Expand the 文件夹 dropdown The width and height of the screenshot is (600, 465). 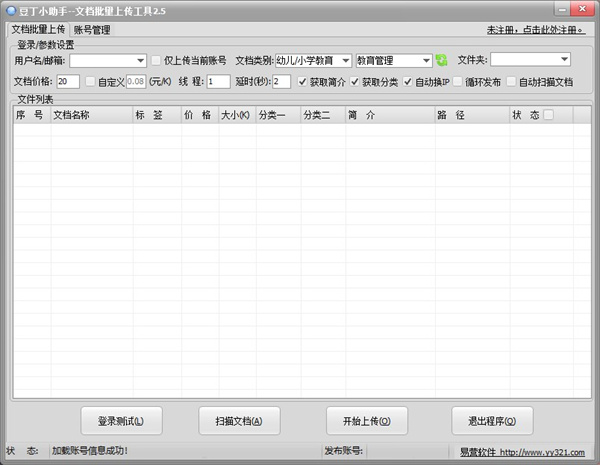[563, 60]
